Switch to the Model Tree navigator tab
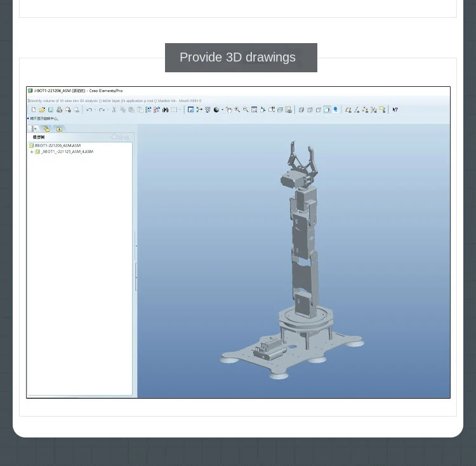 pyautogui.click(x=34, y=129)
